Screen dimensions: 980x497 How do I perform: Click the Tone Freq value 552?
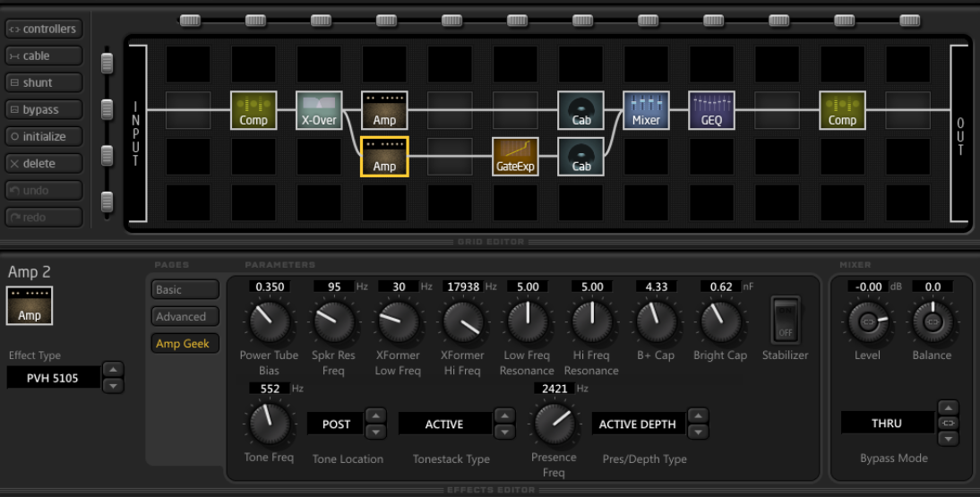click(x=270, y=389)
